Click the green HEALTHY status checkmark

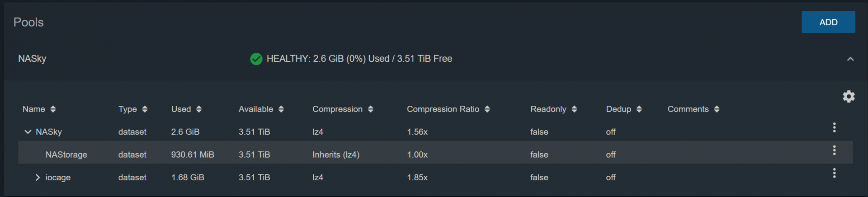click(x=256, y=59)
